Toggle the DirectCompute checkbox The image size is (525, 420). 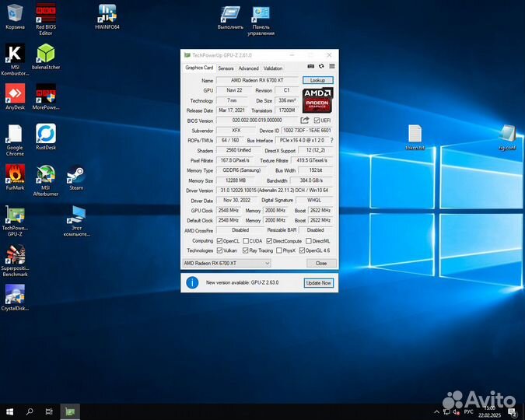pyautogui.click(x=269, y=241)
